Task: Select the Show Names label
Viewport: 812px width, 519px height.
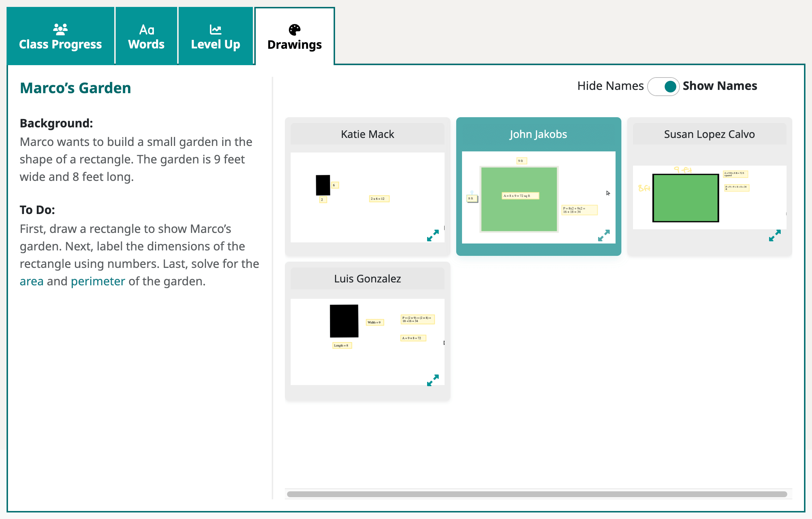Action: 720,86
